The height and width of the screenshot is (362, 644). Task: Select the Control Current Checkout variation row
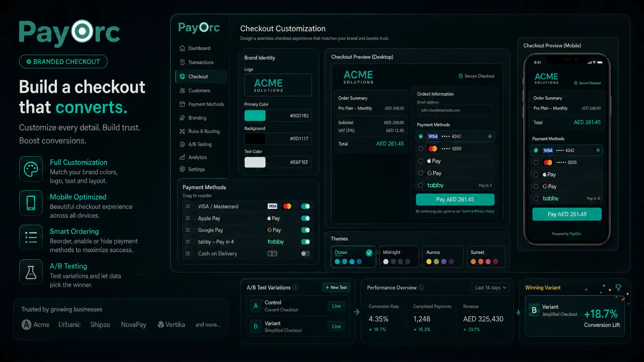298,306
